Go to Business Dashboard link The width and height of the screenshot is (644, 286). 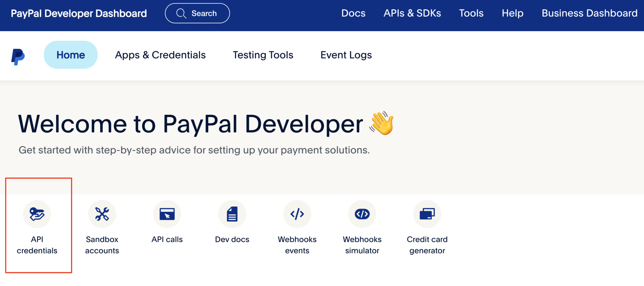point(589,13)
